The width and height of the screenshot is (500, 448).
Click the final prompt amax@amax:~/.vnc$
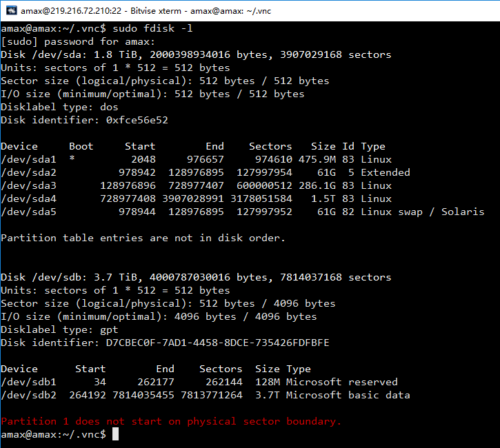(53, 434)
